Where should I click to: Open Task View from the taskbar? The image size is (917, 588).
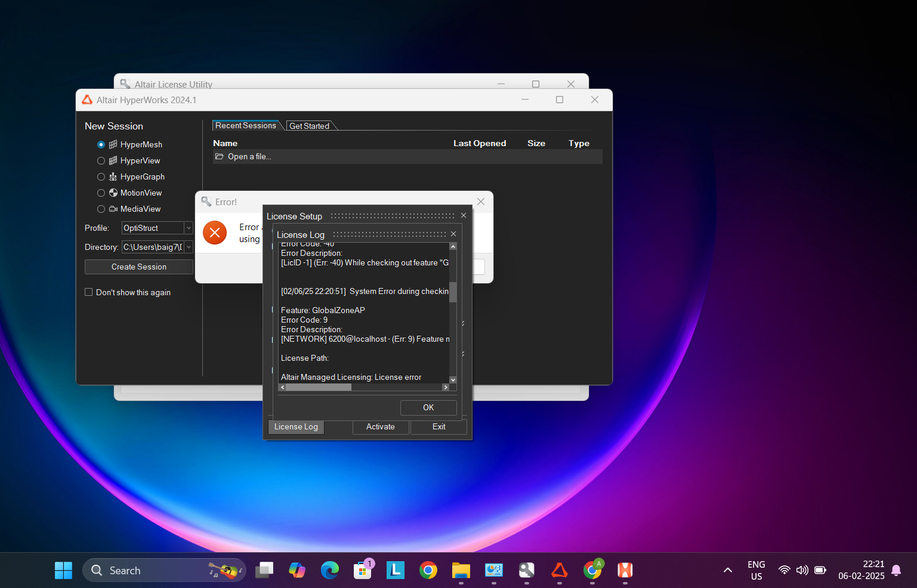pyautogui.click(x=264, y=570)
